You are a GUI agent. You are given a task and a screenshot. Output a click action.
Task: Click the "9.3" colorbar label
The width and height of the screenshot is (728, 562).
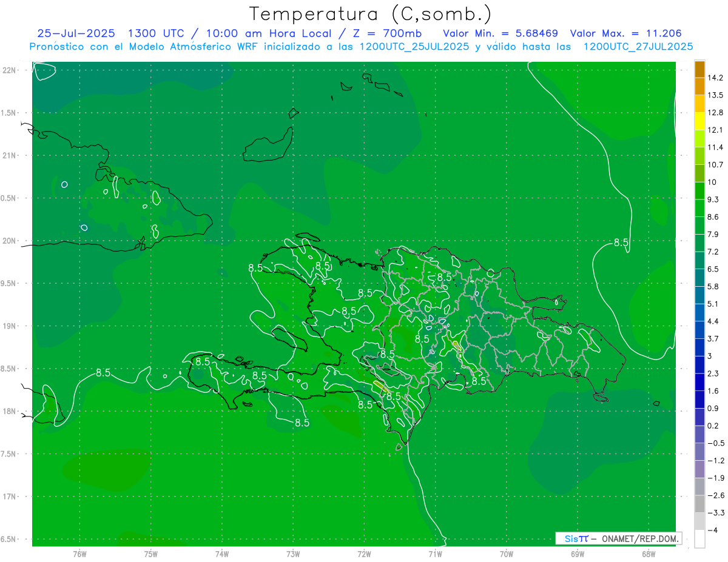[713, 199]
